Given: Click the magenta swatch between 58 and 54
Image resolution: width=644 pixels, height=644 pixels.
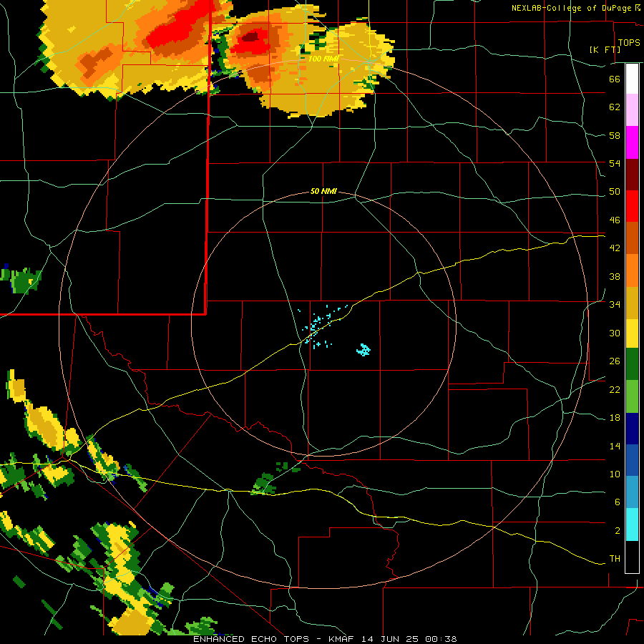Looking at the screenshot, I should (x=632, y=142).
